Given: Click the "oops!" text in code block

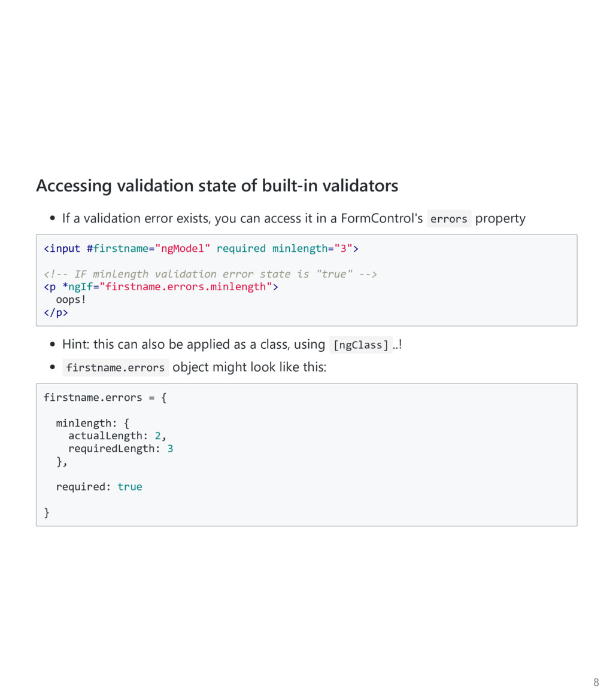Looking at the screenshot, I should [x=71, y=299].
